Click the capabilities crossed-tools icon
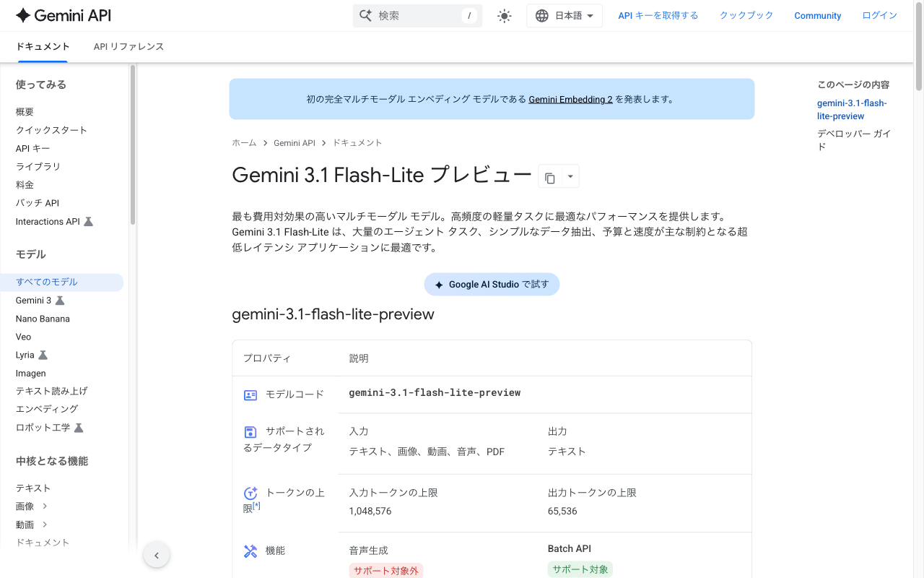The image size is (924, 578). [250, 551]
